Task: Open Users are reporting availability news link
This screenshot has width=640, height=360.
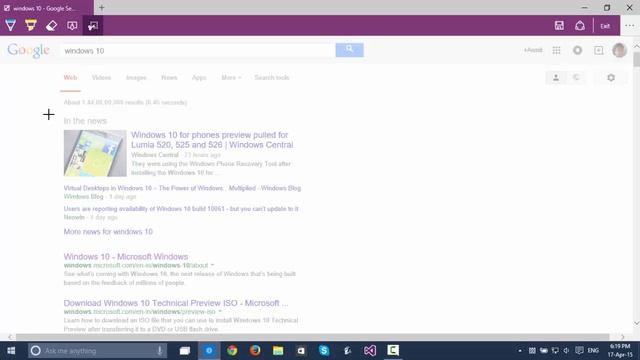Action: pos(181,209)
